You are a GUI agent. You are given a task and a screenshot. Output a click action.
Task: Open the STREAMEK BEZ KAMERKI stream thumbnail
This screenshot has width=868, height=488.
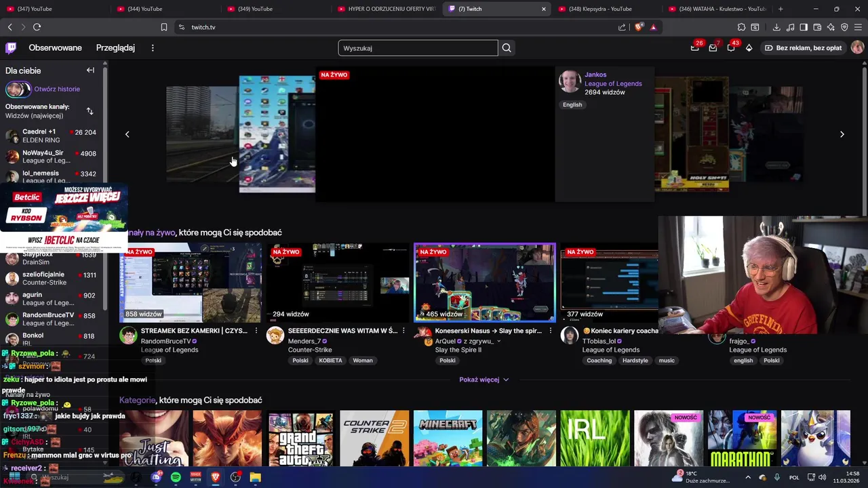pyautogui.click(x=191, y=283)
